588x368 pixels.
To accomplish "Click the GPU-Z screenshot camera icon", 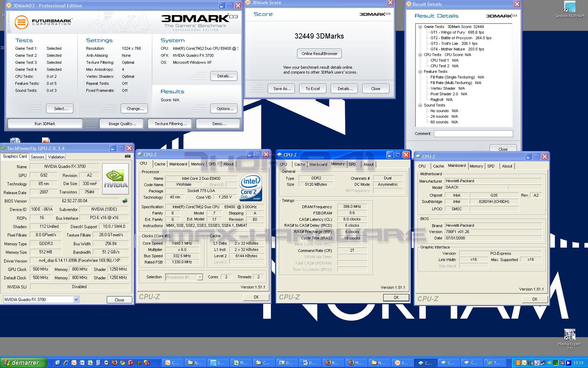I will click(x=128, y=156).
